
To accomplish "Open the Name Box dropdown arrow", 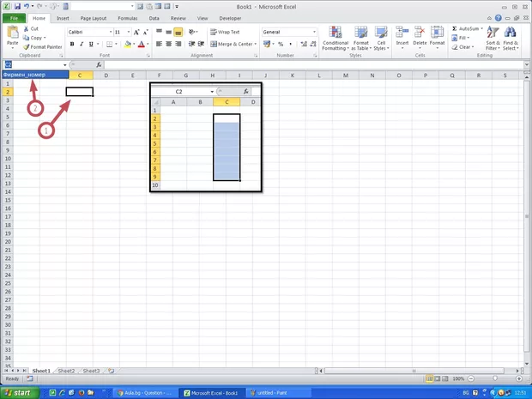I will pos(64,65).
